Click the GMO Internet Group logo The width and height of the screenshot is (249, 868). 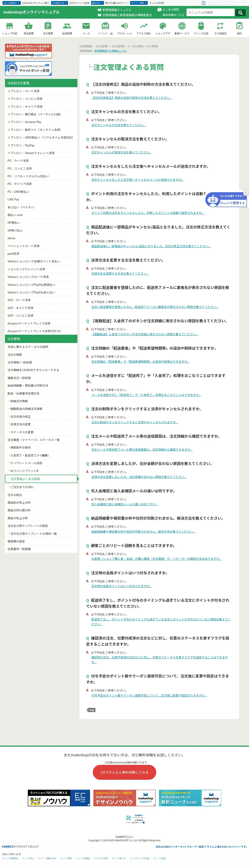click(x=20, y=846)
